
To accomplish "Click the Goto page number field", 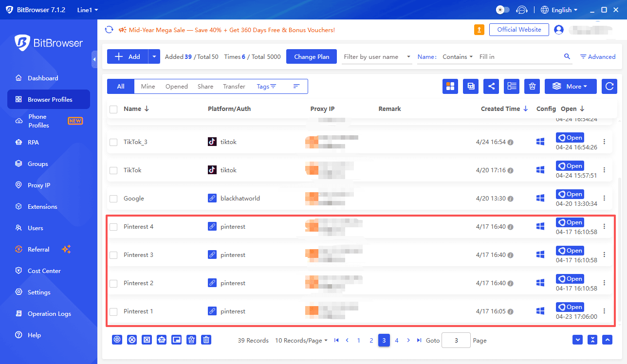I will [x=456, y=340].
